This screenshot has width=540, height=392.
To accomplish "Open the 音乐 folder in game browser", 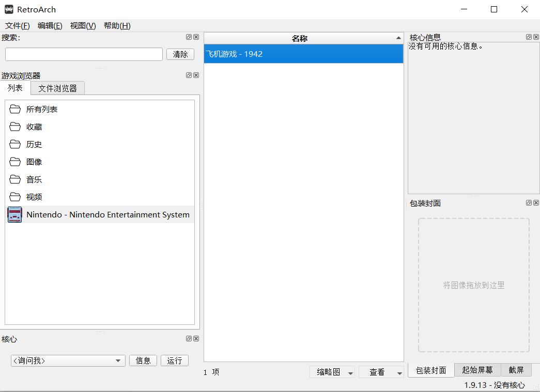I will click(x=33, y=179).
